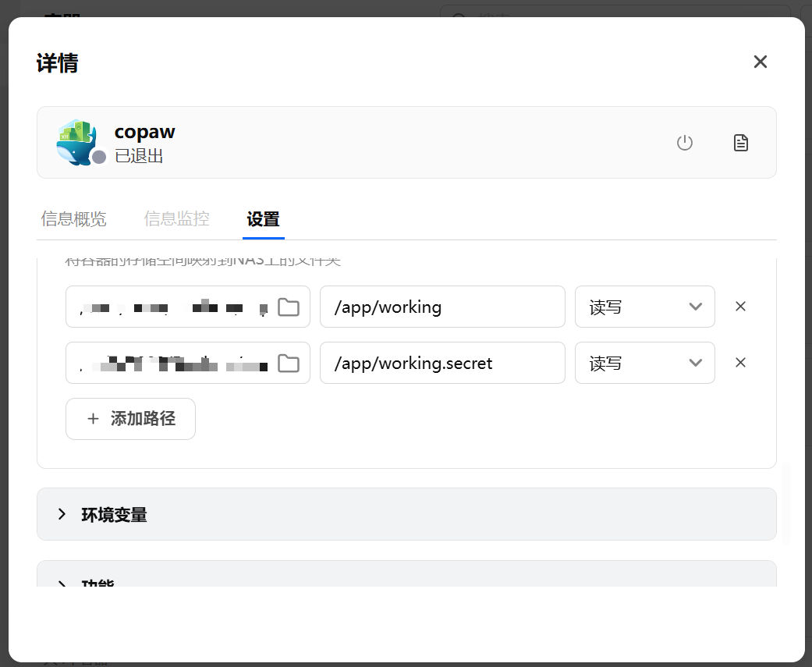Expand the 环境变量 section
The height and width of the screenshot is (667, 812).
coord(406,514)
